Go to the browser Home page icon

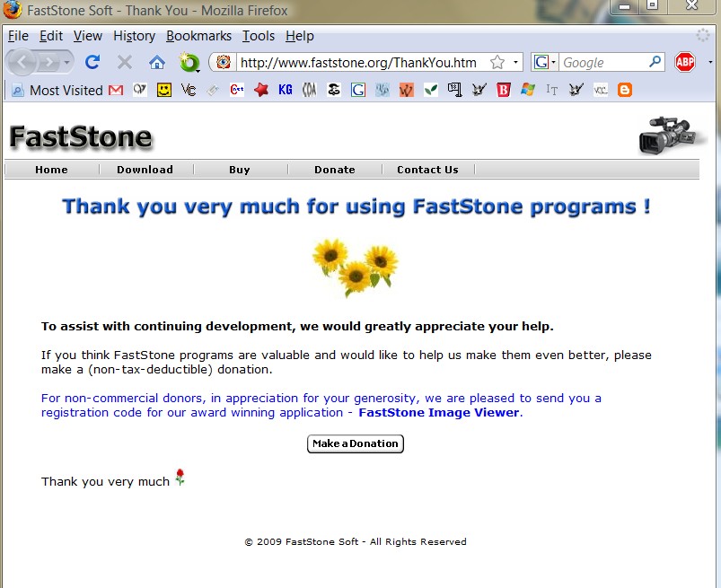tap(157, 62)
